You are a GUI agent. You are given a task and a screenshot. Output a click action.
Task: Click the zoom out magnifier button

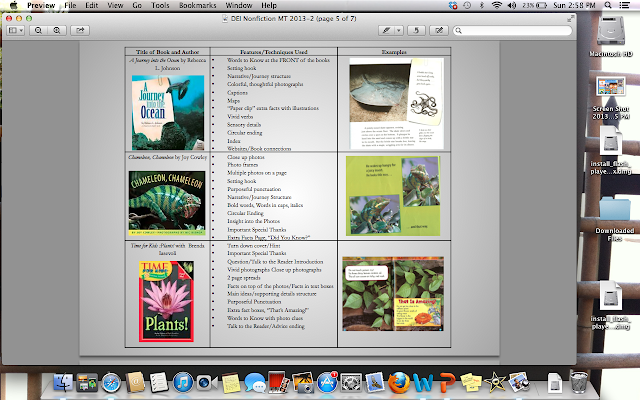(x=38, y=30)
